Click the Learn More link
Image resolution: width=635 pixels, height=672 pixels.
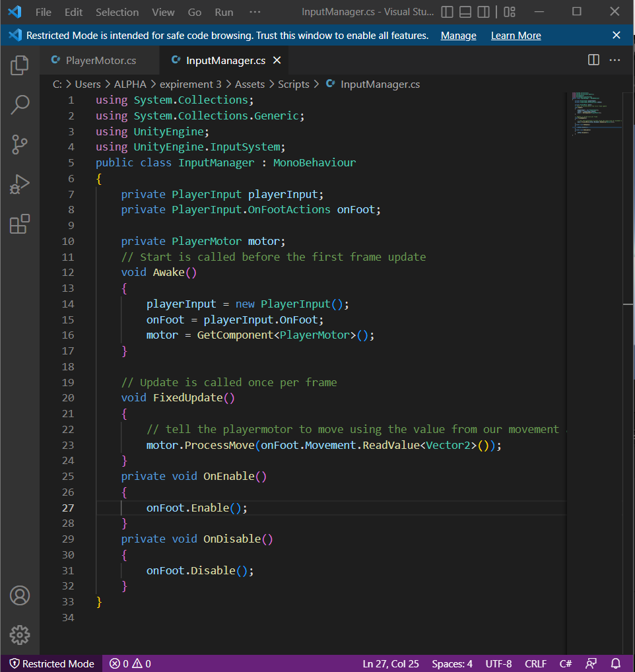(516, 36)
